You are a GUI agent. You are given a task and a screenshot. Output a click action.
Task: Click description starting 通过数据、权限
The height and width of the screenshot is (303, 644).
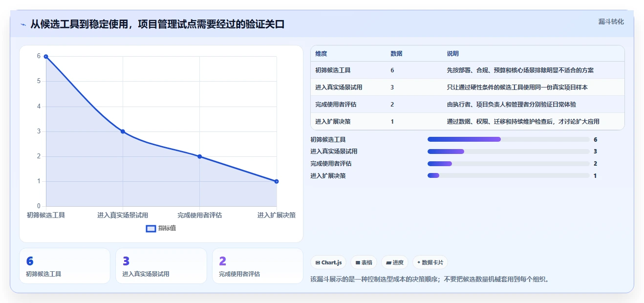523,122
